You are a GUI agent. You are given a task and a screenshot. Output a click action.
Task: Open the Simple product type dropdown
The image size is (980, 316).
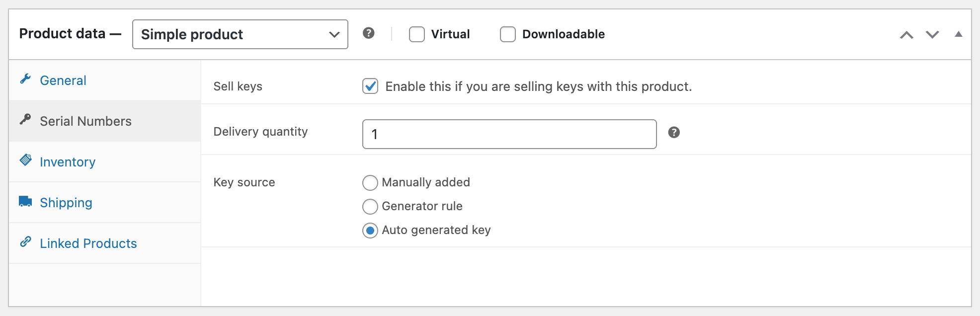240,34
